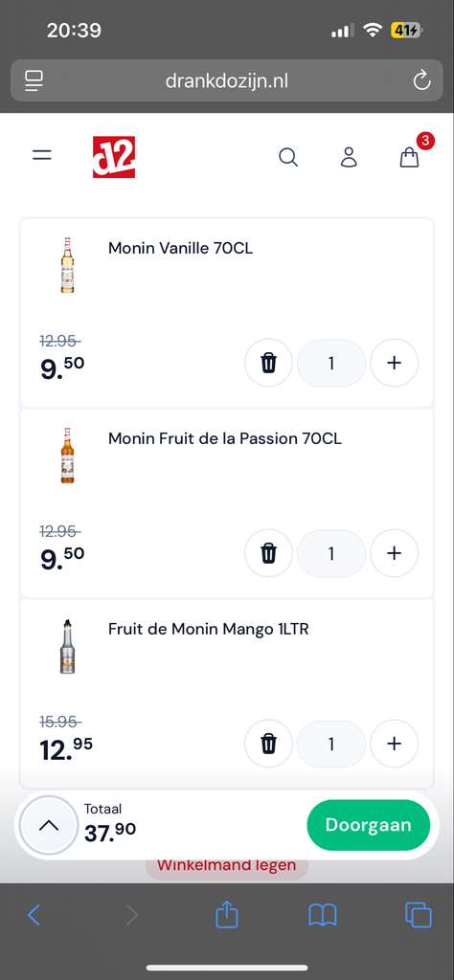Add one more Fruit de la Passion
The width and height of the screenshot is (454, 980).
(394, 553)
